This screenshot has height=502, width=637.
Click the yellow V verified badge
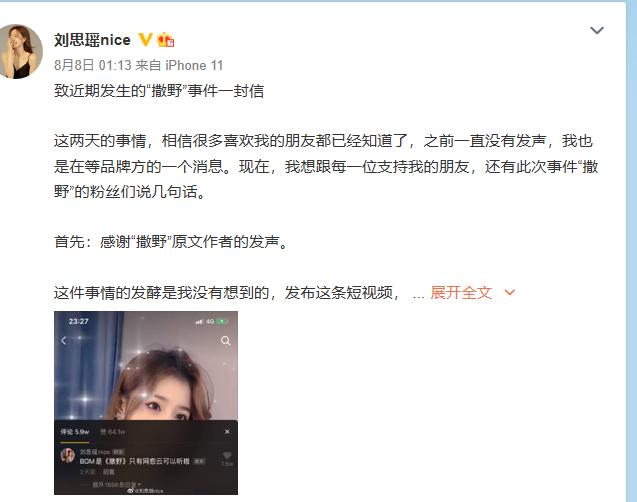coord(145,40)
